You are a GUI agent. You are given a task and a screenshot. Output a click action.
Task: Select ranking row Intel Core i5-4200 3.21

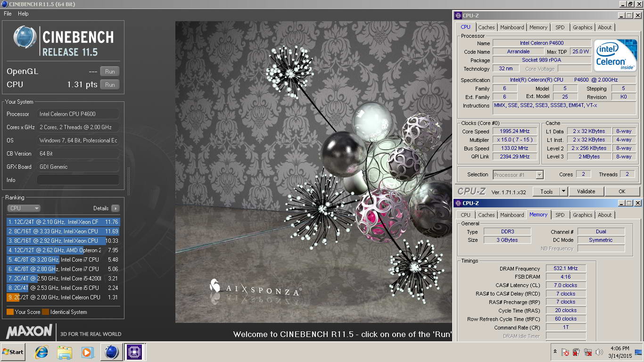[63, 279]
